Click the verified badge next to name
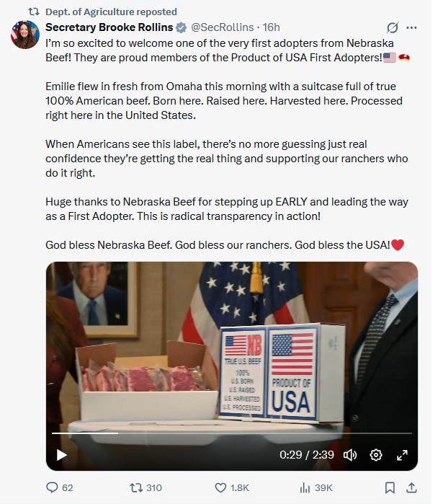 (181, 27)
